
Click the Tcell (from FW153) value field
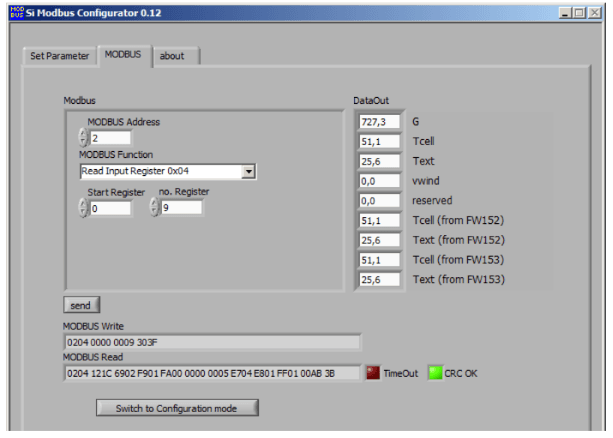(379, 260)
